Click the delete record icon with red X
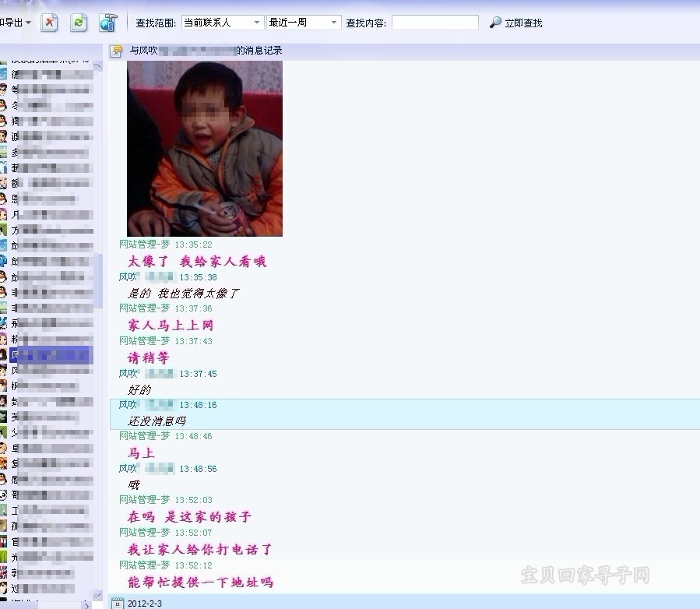The width and height of the screenshot is (700, 609). coord(49,23)
